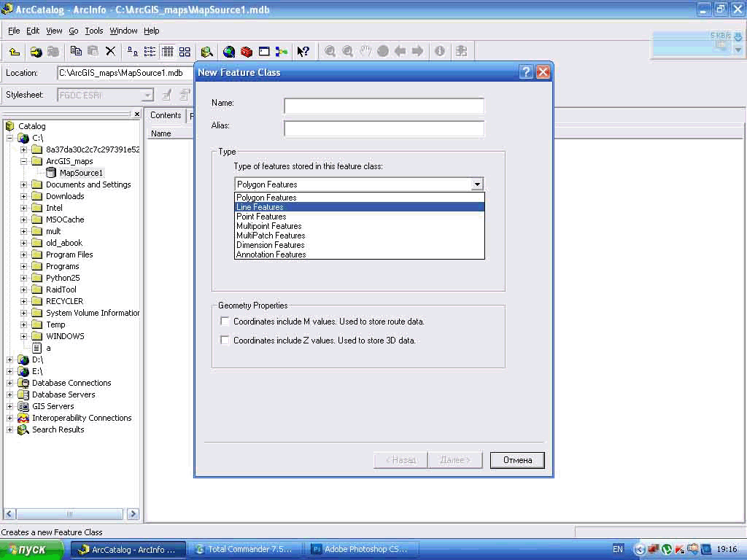Select Search Results in the catalog tree
The height and width of the screenshot is (560, 747).
(58, 429)
